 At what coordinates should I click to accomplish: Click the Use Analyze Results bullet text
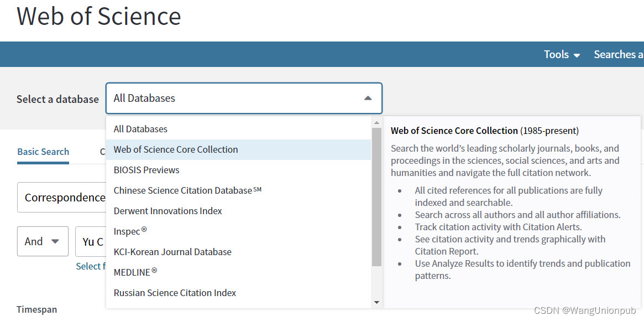[522, 270]
